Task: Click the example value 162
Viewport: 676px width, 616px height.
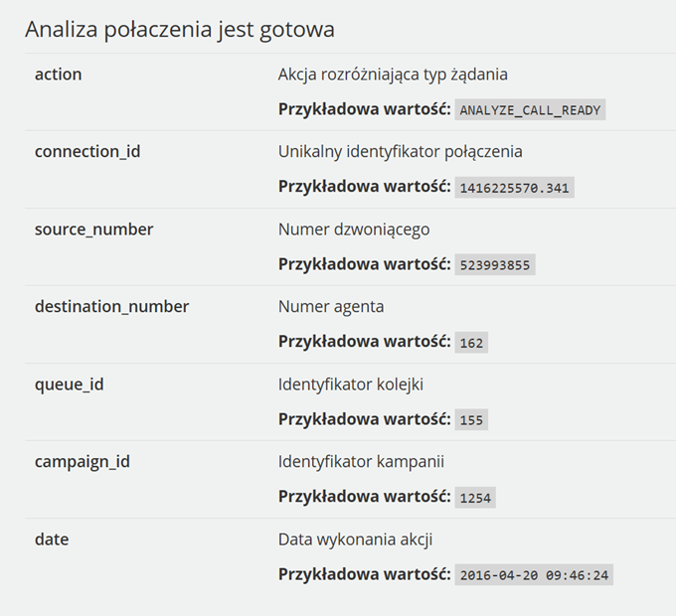Action: (471, 343)
